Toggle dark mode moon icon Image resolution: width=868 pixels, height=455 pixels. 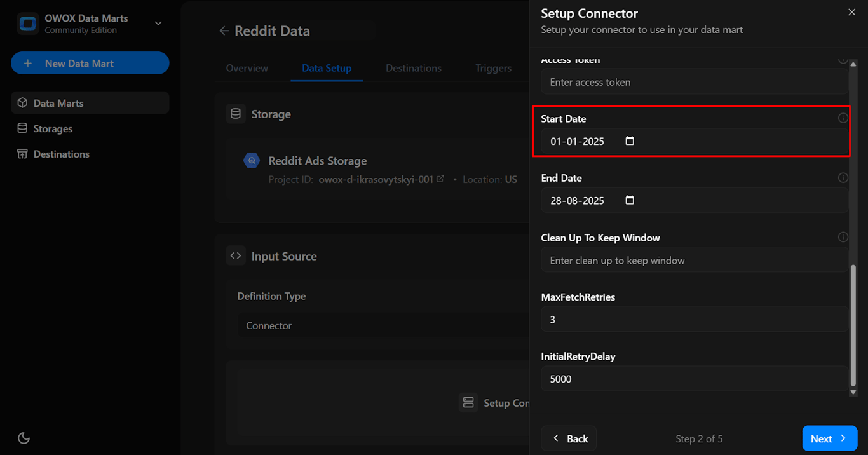coord(24,438)
